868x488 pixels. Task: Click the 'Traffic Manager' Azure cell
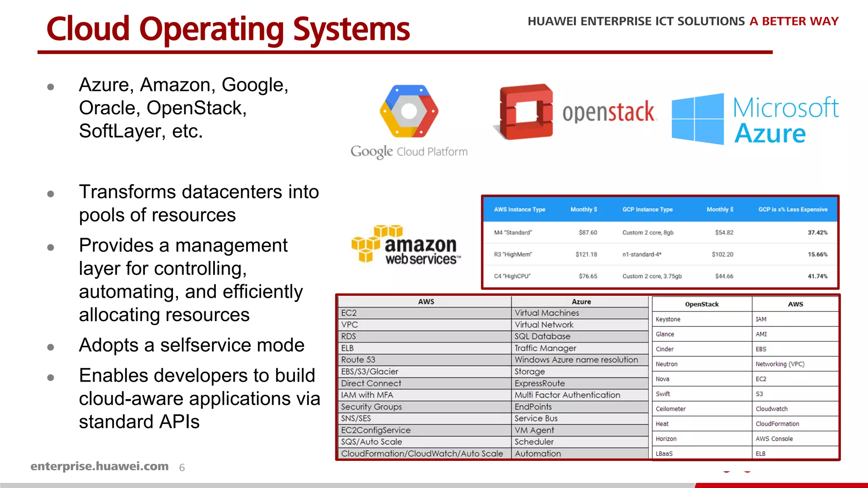[x=580, y=348]
